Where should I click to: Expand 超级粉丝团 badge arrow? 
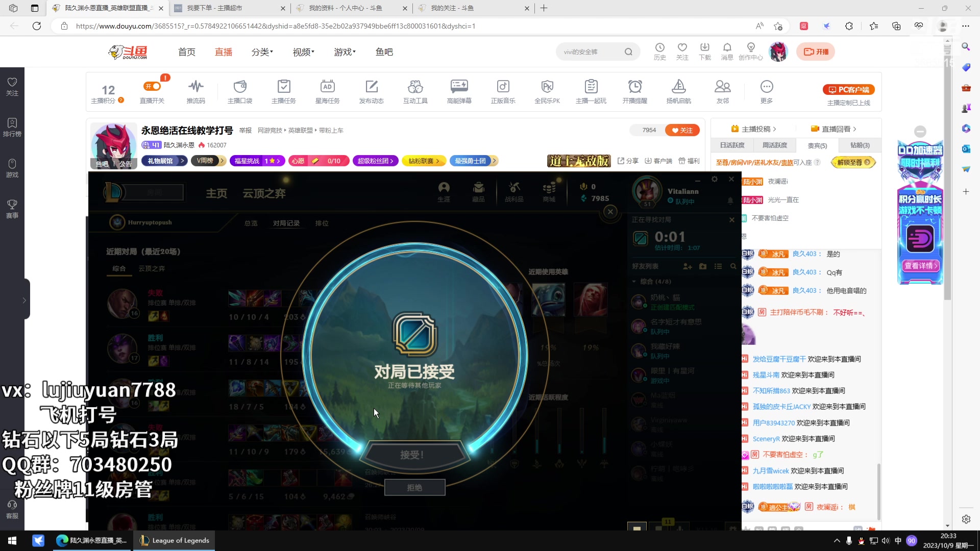tap(392, 161)
